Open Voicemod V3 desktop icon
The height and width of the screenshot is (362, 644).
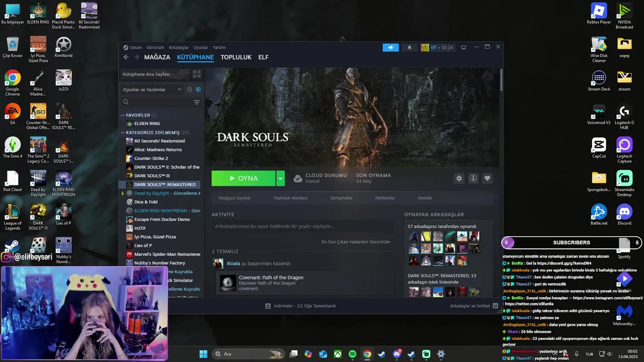click(x=599, y=114)
